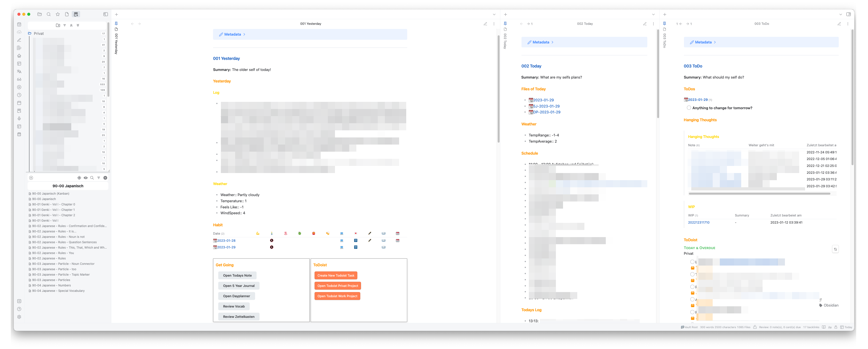Viewport: 868px width, 349px height.
Task: Collapse all folders with double-chevron up
Action: (71, 25)
